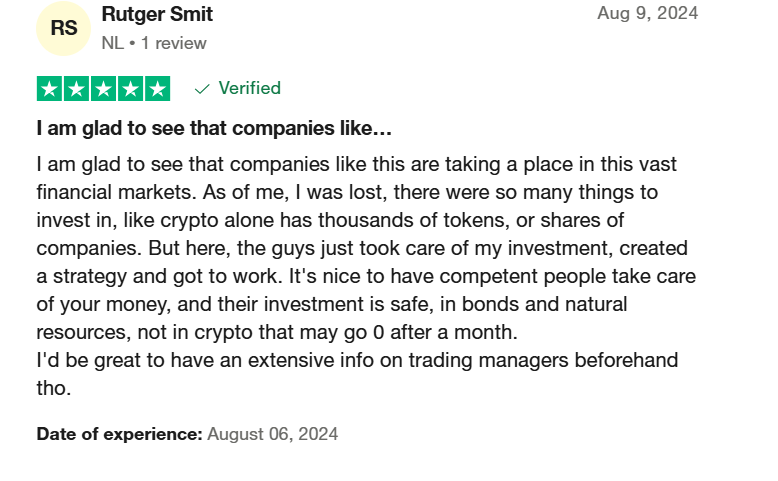Click the first green rating star
This screenshot has height=481, width=778.
click(50, 88)
